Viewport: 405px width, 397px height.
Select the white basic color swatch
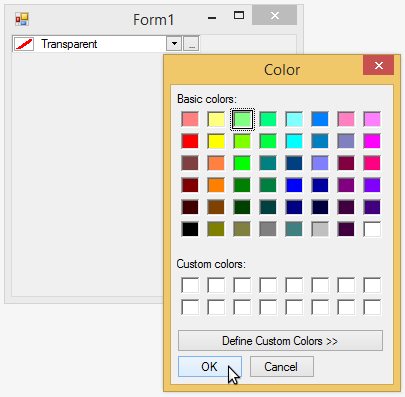point(372,229)
